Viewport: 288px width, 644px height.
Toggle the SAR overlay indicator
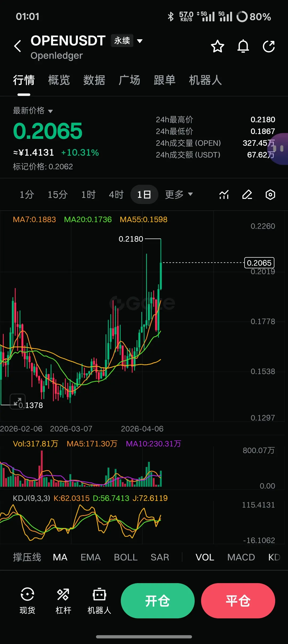[x=160, y=557]
